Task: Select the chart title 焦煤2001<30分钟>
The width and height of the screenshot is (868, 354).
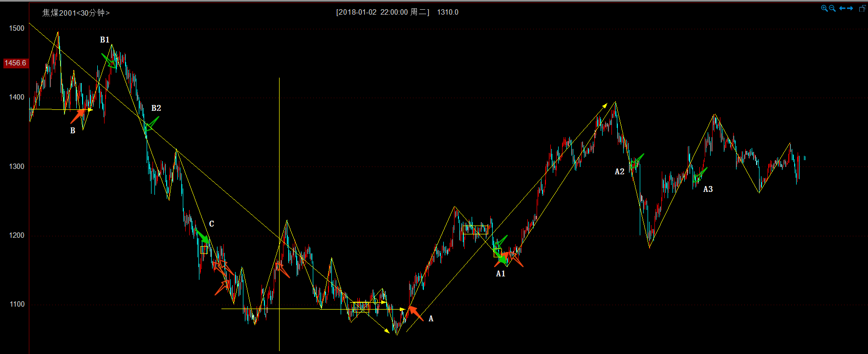Action: coord(76,13)
